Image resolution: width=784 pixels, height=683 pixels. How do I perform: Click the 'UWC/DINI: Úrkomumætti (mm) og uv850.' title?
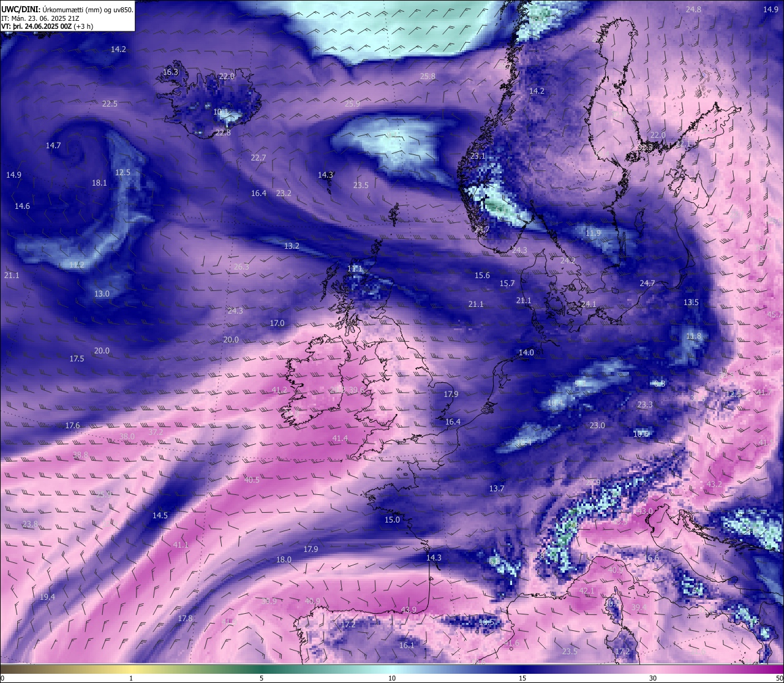pos(67,10)
